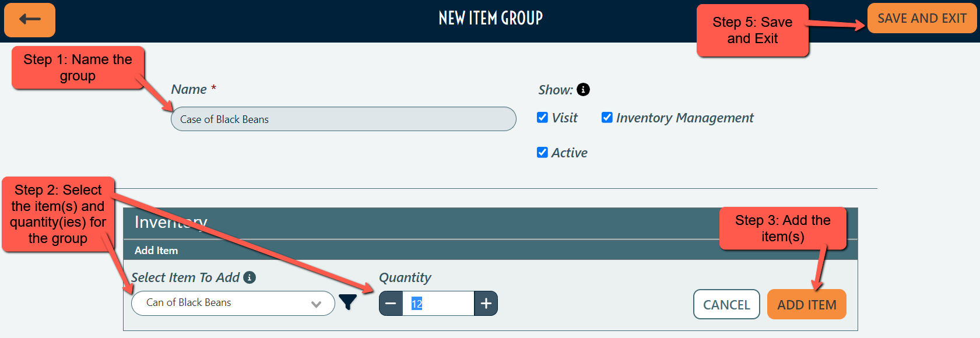The height and width of the screenshot is (338, 980).
Task: Uncheck the Visit checkbox
Action: (x=542, y=117)
